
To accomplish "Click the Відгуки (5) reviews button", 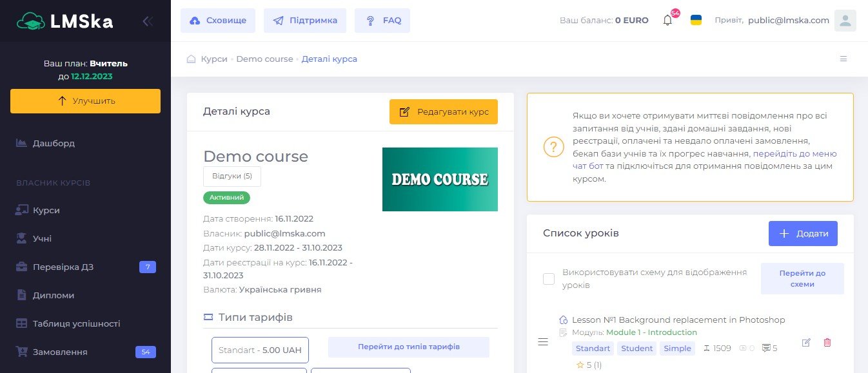I will [232, 177].
